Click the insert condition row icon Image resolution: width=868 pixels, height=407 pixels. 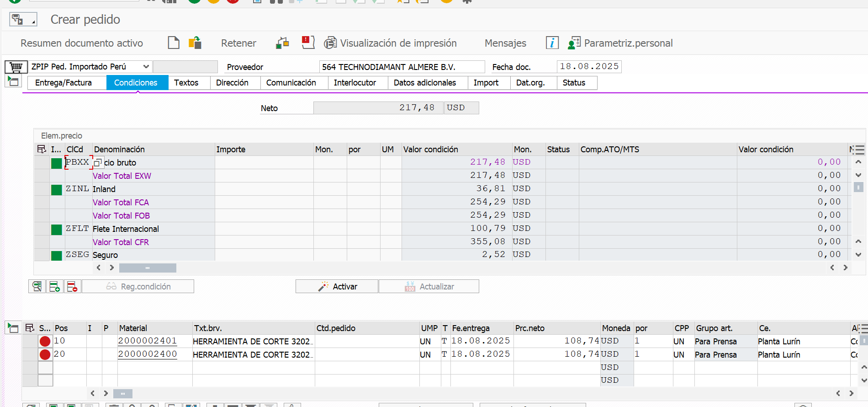[54, 287]
